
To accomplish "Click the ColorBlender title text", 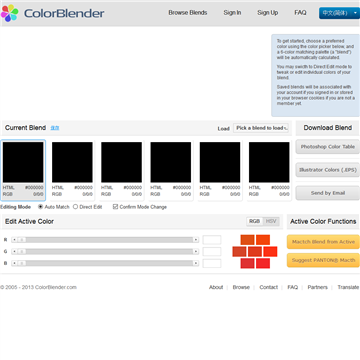I will (x=64, y=13).
